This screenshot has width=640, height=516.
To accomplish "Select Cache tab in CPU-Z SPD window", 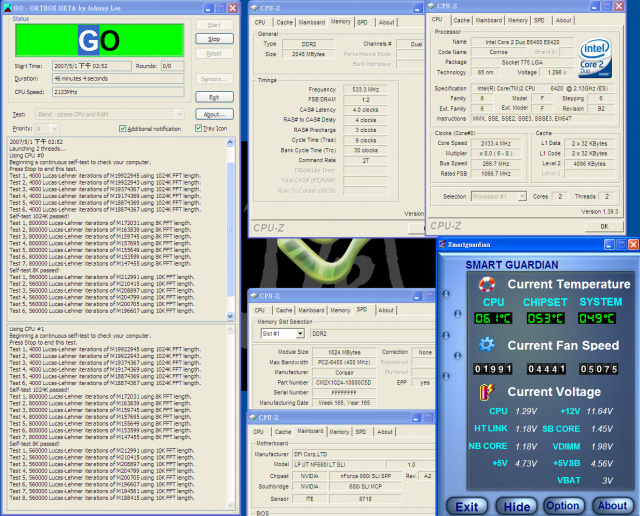I will point(284,310).
